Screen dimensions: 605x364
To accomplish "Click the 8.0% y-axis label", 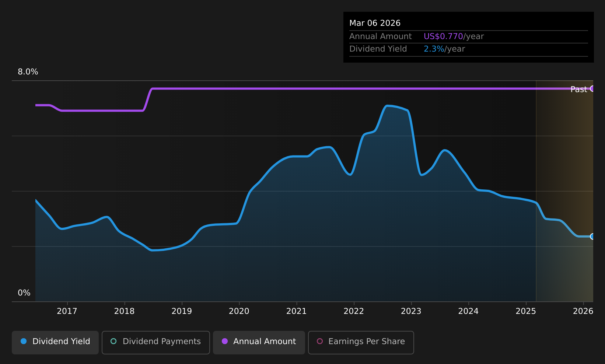I will tap(28, 72).
